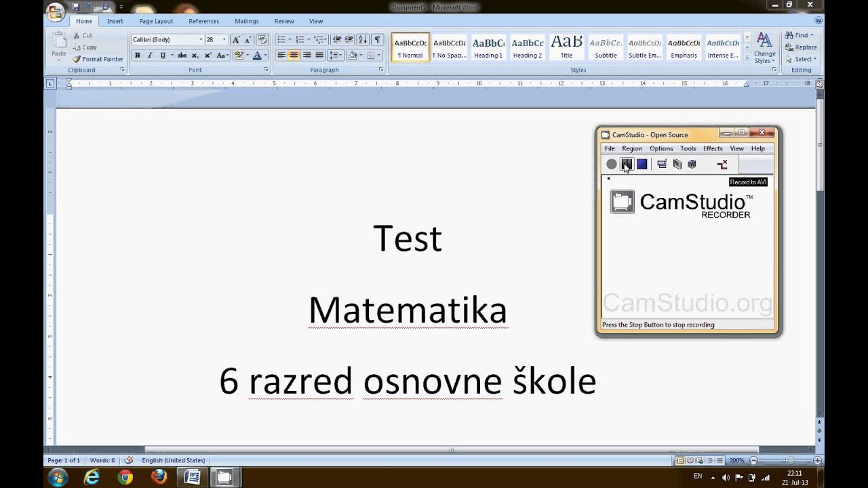
Task: Open the Options menu in CamStudio
Action: [x=661, y=148]
